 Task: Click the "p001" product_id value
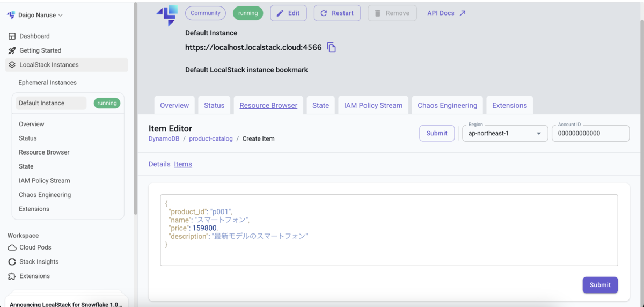click(221, 212)
